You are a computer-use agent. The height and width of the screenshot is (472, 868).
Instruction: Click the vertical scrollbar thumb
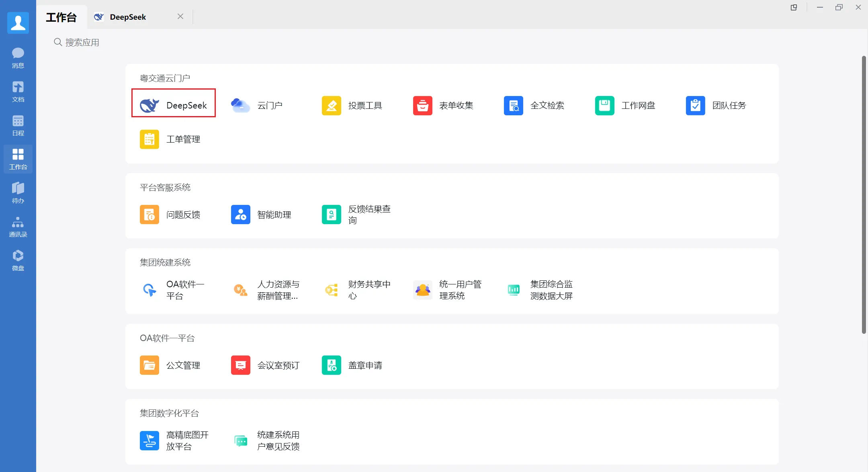(864, 195)
